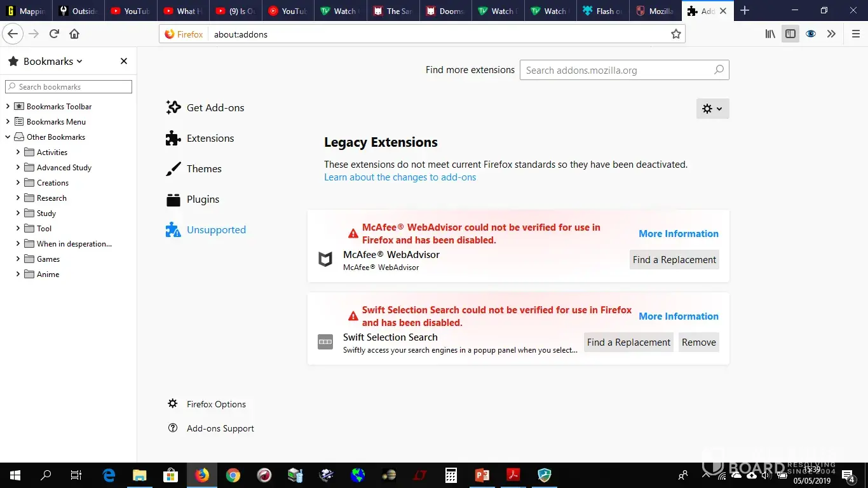Remove the Swift Selection Search extension
This screenshot has width=868, height=488.
[698, 342]
